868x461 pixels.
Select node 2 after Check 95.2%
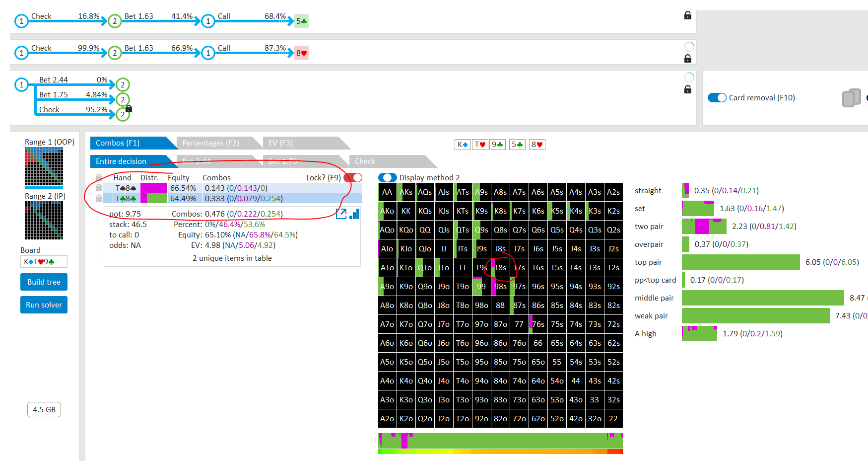[123, 115]
